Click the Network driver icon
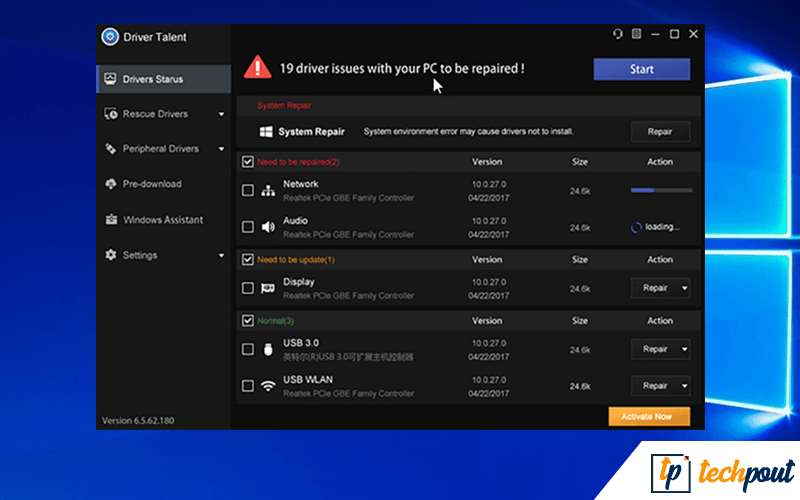This screenshot has height=500, width=800. tap(268, 190)
